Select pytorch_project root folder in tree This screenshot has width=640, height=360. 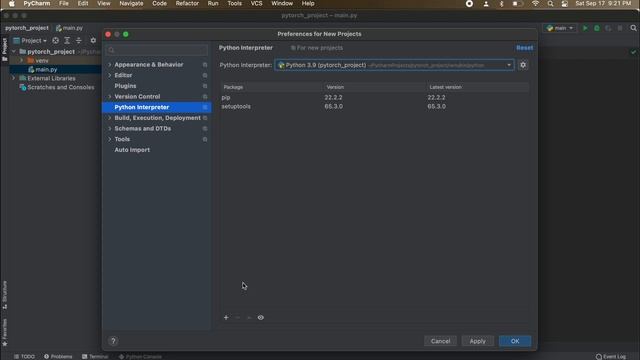(51, 52)
